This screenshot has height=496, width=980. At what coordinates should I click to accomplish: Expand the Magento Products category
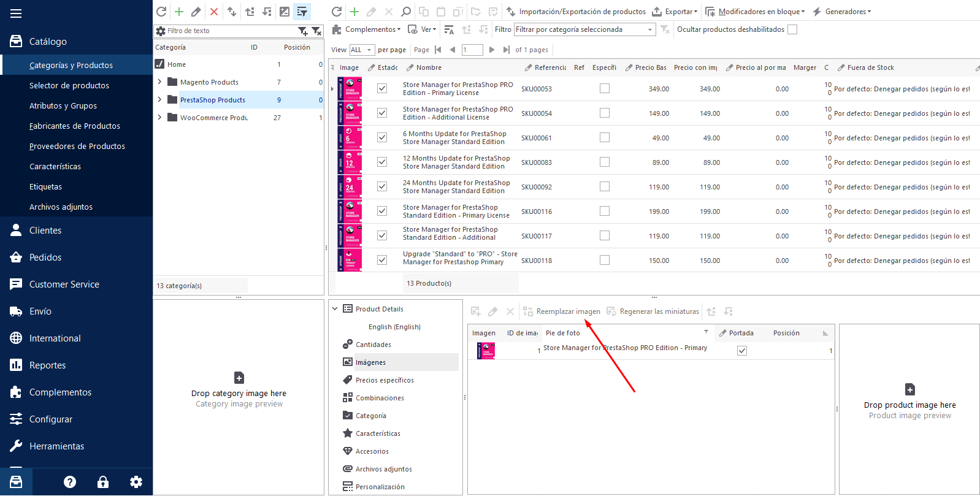click(x=159, y=82)
